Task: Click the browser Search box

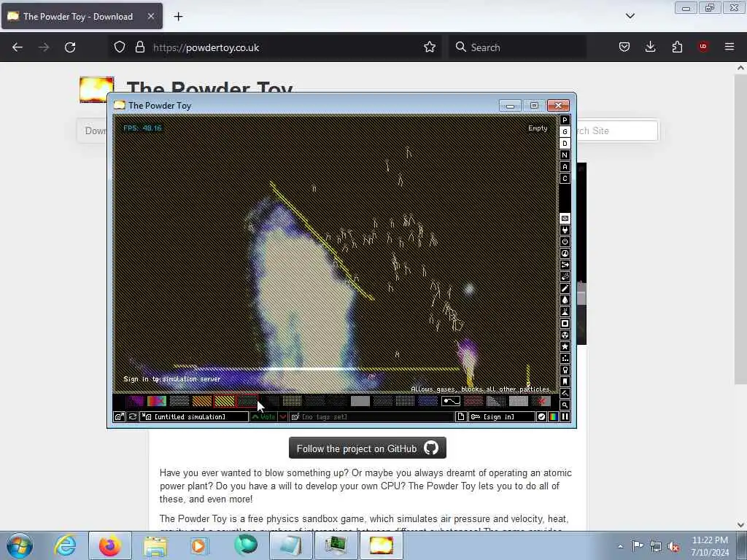Action: pos(517,47)
